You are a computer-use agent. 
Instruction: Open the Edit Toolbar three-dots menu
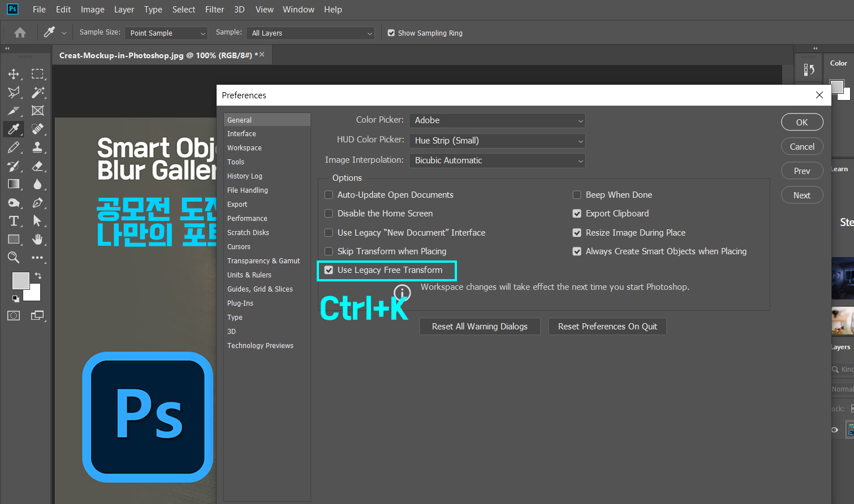(37, 258)
